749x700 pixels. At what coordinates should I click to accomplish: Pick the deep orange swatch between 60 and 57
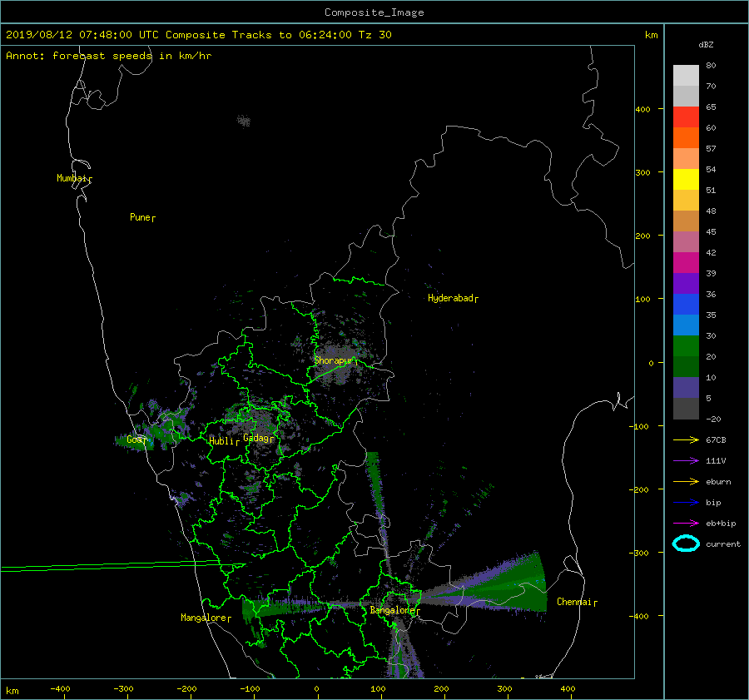coord(686,138)
